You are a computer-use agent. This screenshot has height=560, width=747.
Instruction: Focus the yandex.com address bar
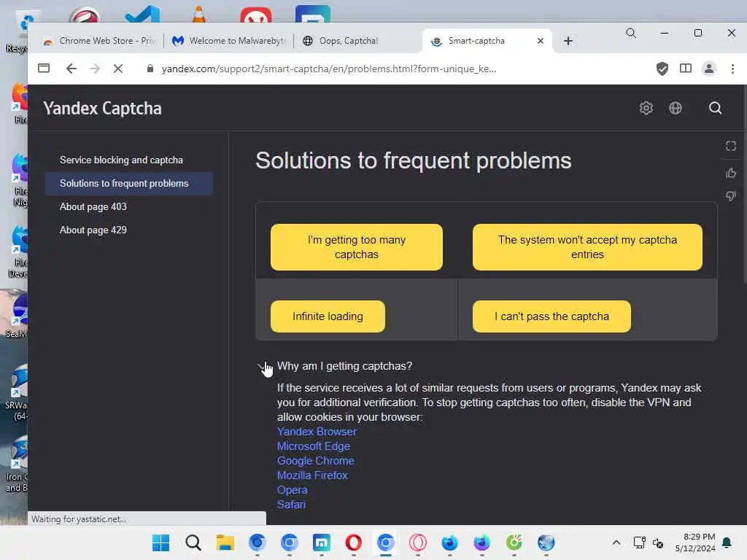tap(329, 69)
